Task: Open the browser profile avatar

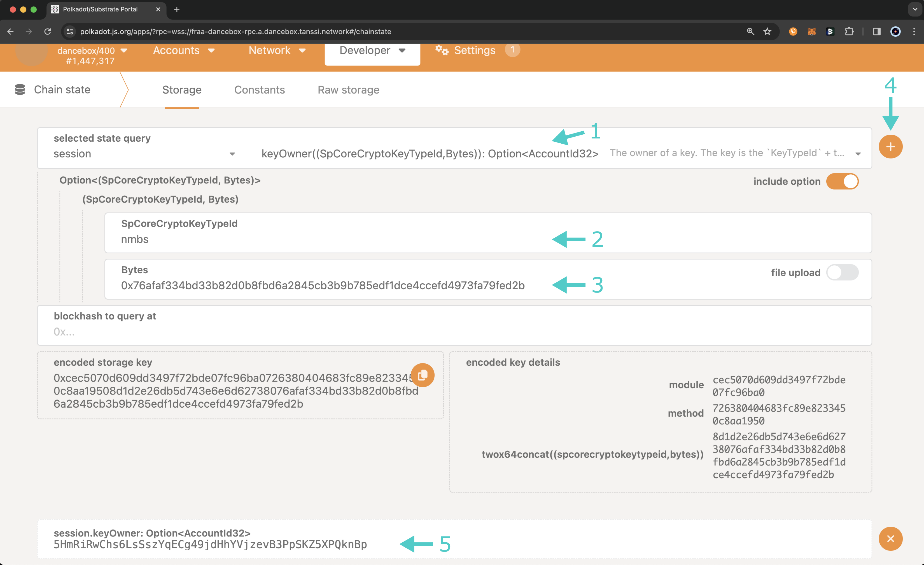Action: (x=895, y=31)
